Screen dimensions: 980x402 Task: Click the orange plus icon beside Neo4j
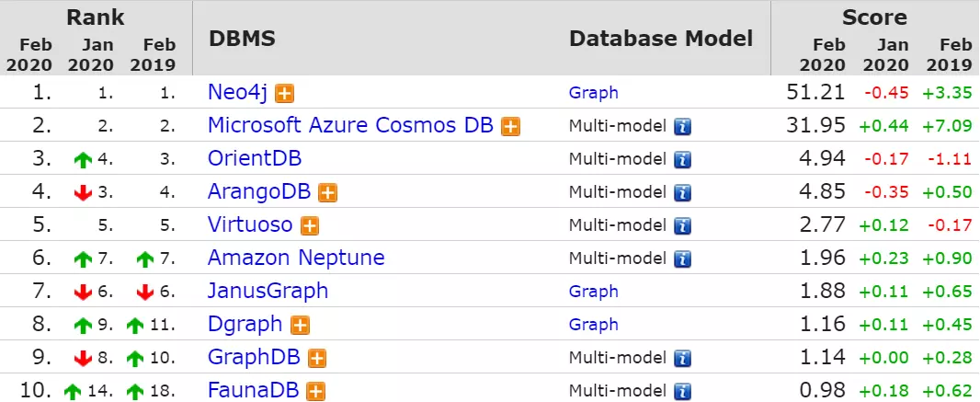pos(285,93)
